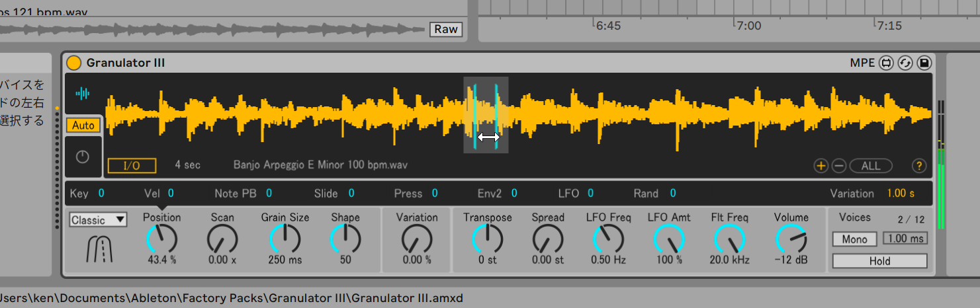This screenshot has width=980, height=308.
Task: Click the first icon after MPE
Action: (x=887, y=63)
